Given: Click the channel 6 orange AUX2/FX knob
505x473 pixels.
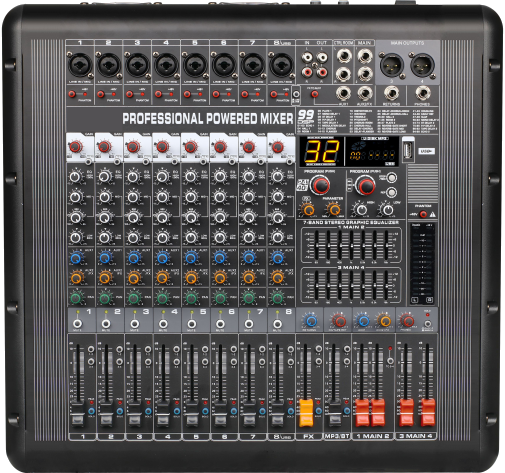Looking at the screenshot, I should coord(220,277).
